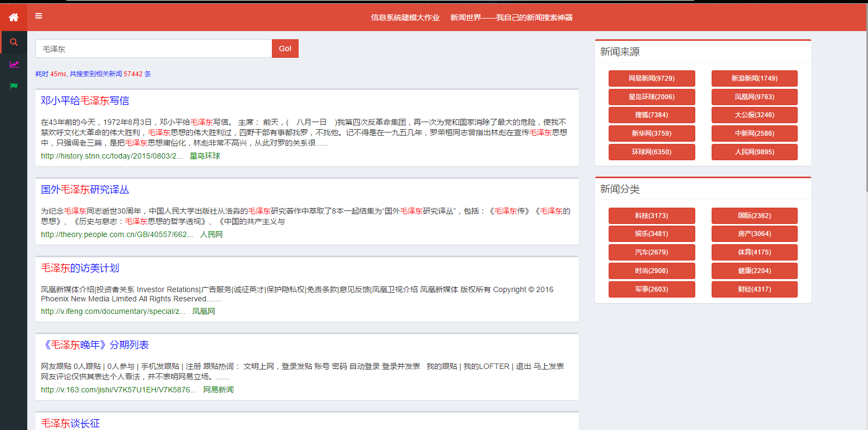This screenshot has height=430, width=868.
Task: Click the Go! search button
Action: [x=285, y=49]
